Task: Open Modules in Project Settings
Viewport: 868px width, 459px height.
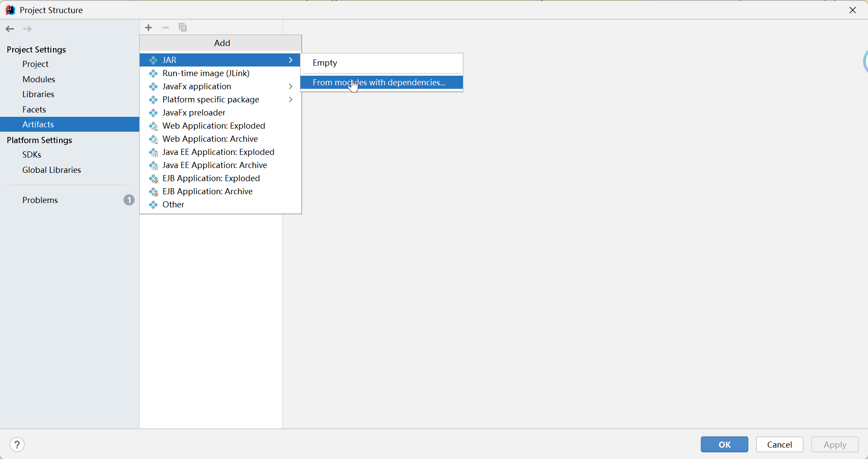Action: click(39, 79)
